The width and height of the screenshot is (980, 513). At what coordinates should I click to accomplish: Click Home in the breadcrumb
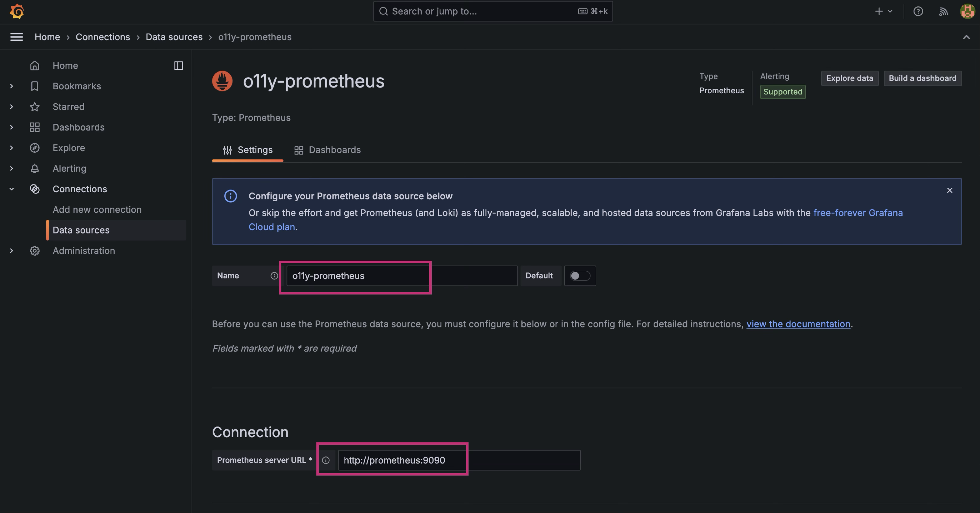(x=47, y=37)
